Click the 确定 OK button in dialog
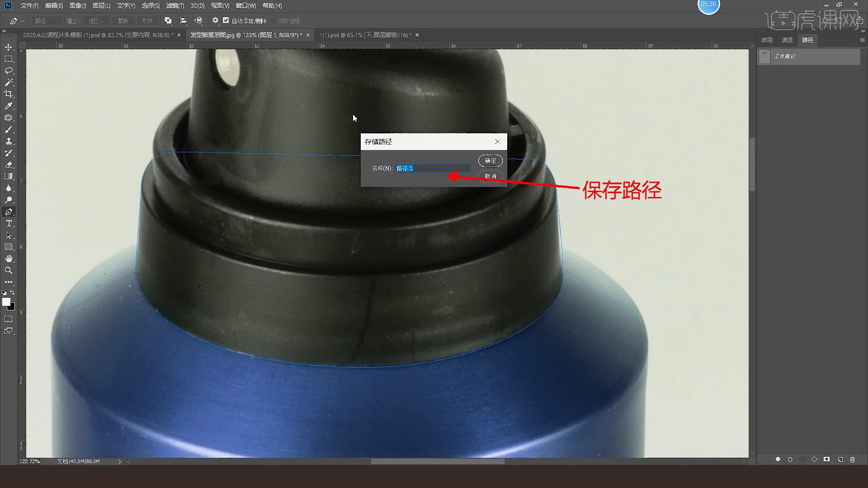The image size is (868, 488). (x=490, y=160)
